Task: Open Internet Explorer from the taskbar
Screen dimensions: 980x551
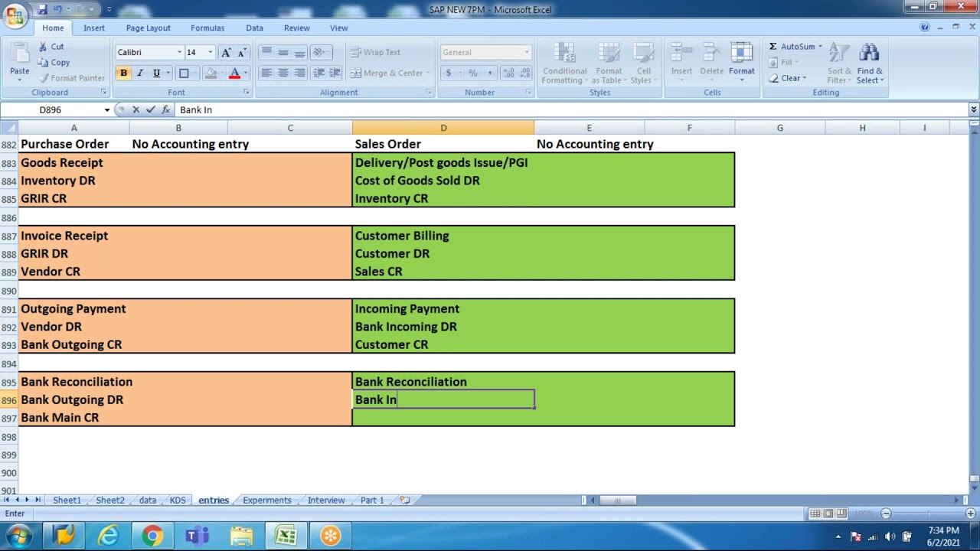Action: pos(108,536)
